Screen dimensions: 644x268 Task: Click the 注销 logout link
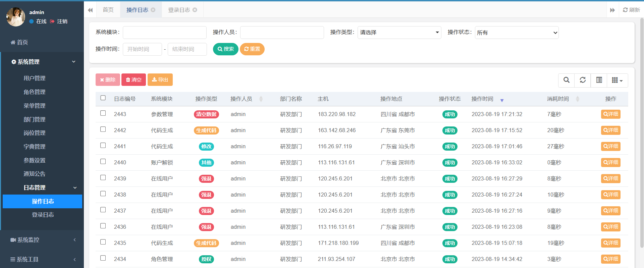pos(59,21)
